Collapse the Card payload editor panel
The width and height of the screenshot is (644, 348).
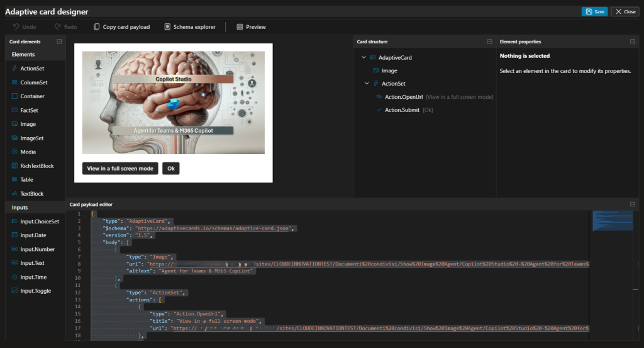pos(632,205)
